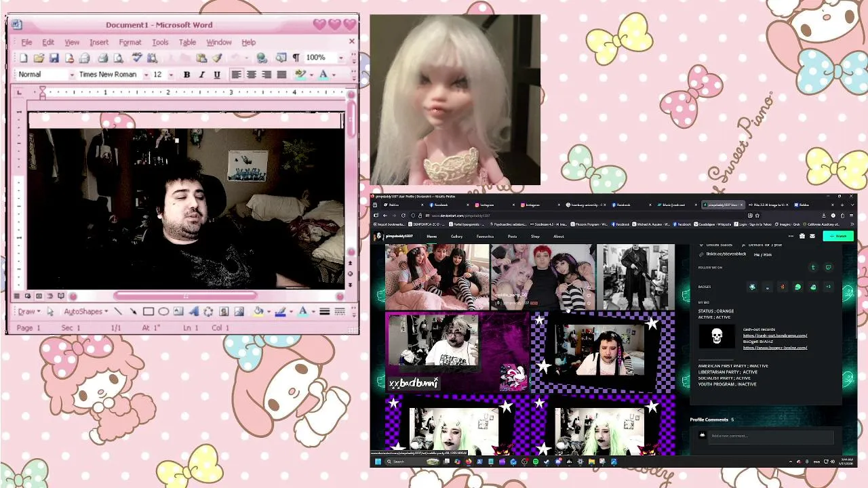The height and width of the screenshot is (488, 868).
Task: Click the green Watch button on DeviantArt profile
Action: tap(838, 236)
